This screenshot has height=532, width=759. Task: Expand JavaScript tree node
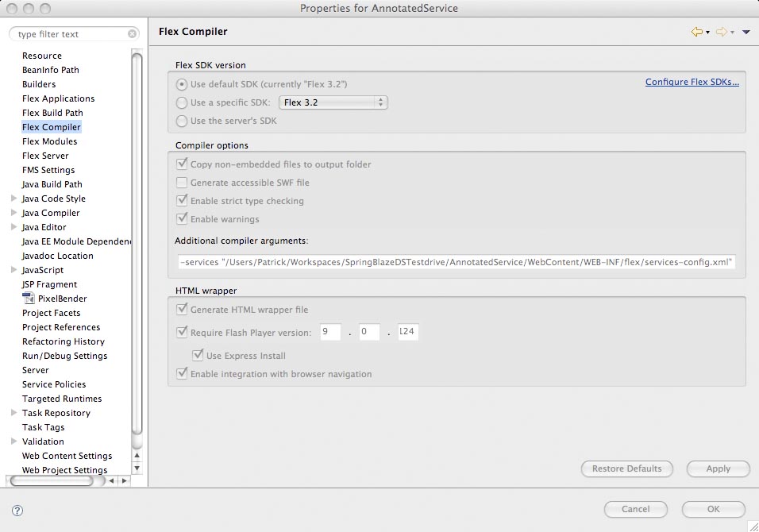click(x=14, y=270)
